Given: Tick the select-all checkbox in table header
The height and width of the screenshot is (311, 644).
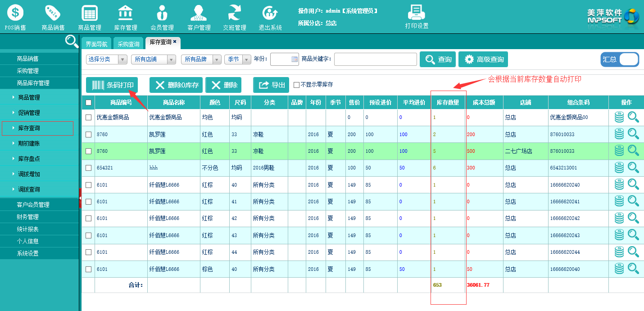Looking at the screenshot, I should pos(88,103).
